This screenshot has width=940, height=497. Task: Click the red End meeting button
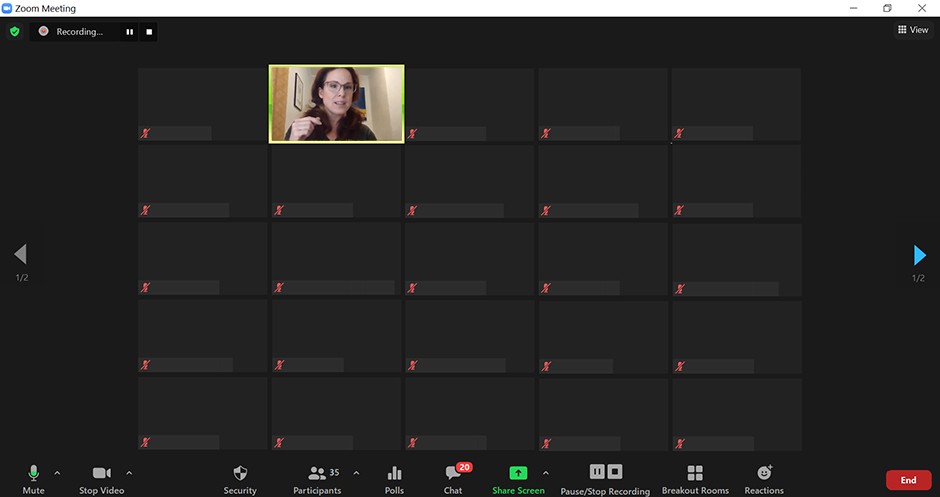pos(908,480)
